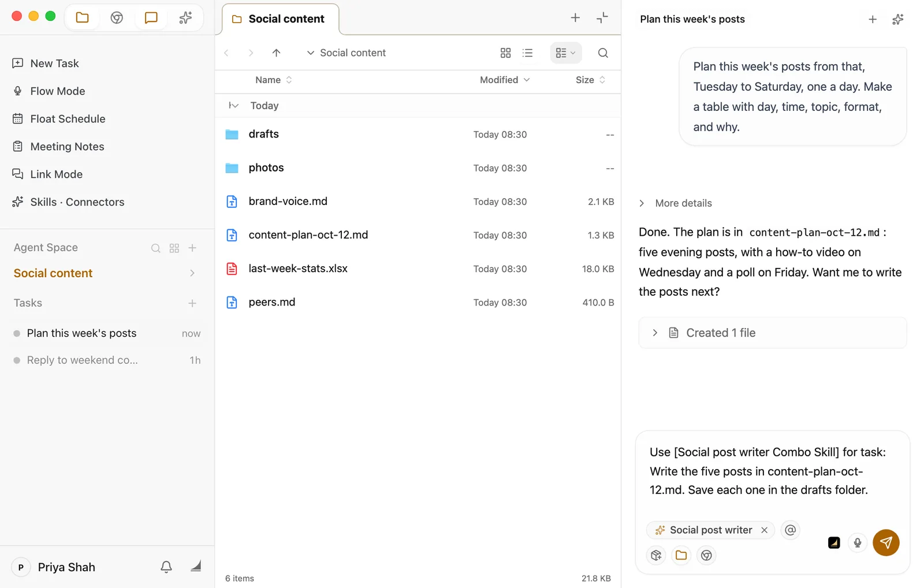Expand the 'Created 1 file' card
Image resolution: width=924 pixels, height=588 pixels.
[773, 333]
